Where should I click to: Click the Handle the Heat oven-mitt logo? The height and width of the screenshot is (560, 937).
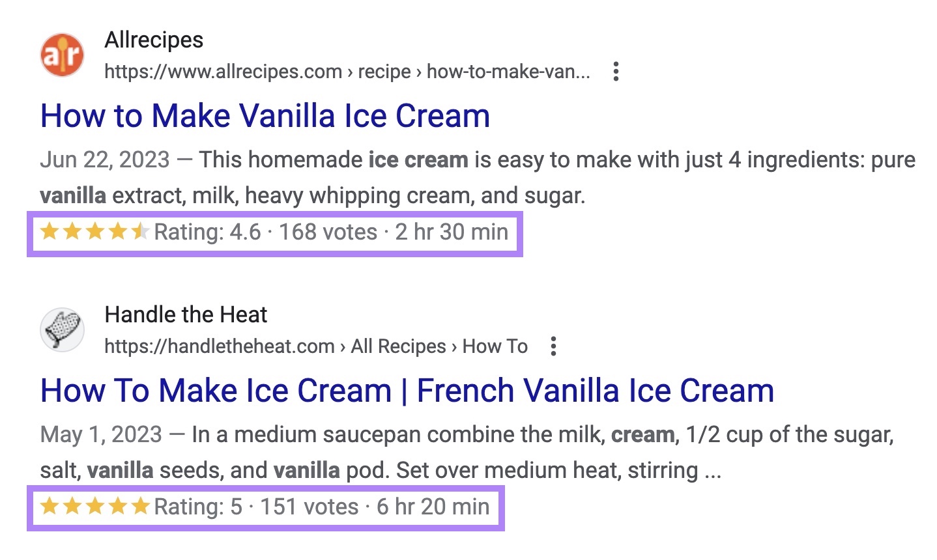(x=62, y=330)
